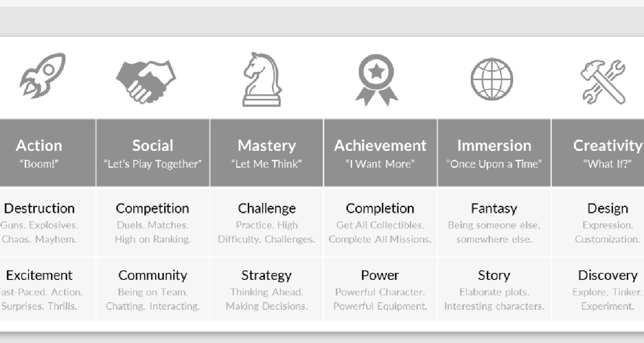Click the rocket icon above Action
This screenshot has height=343, width=644.
42,76
